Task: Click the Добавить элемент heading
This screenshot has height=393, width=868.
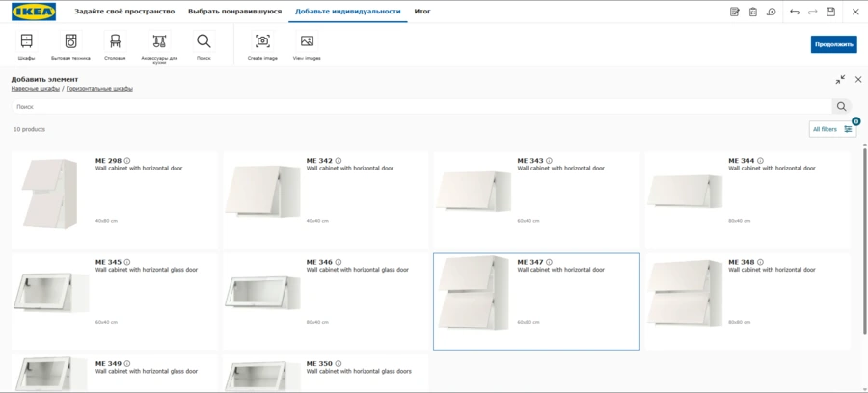Action: point(44,80)
